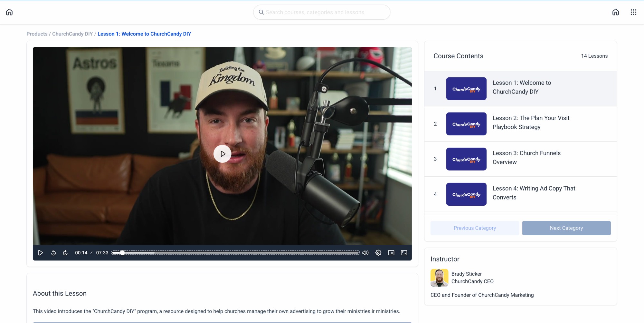This screenshot has height=323, width=644.
Task: Click the Course Contents heading
Action: (x=458, y=56)
